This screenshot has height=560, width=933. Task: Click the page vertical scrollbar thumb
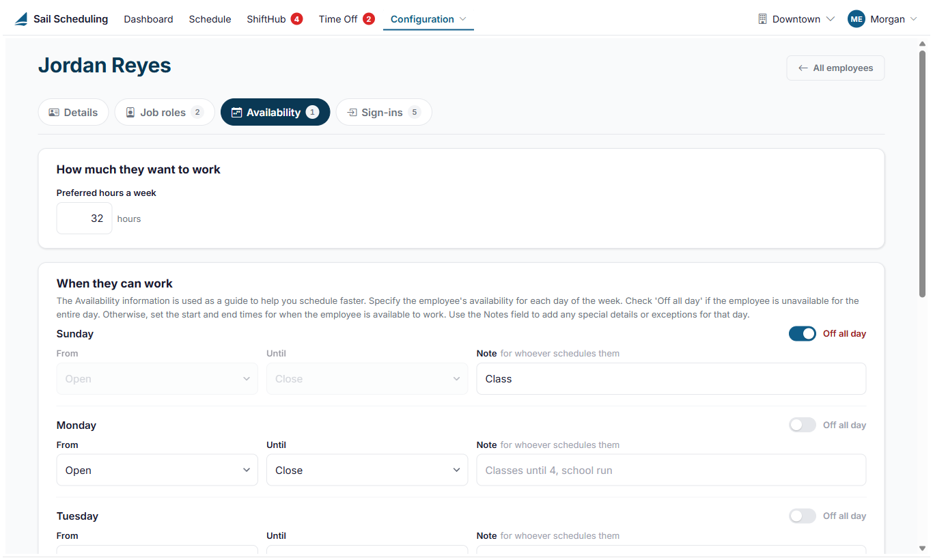[923, 173]
